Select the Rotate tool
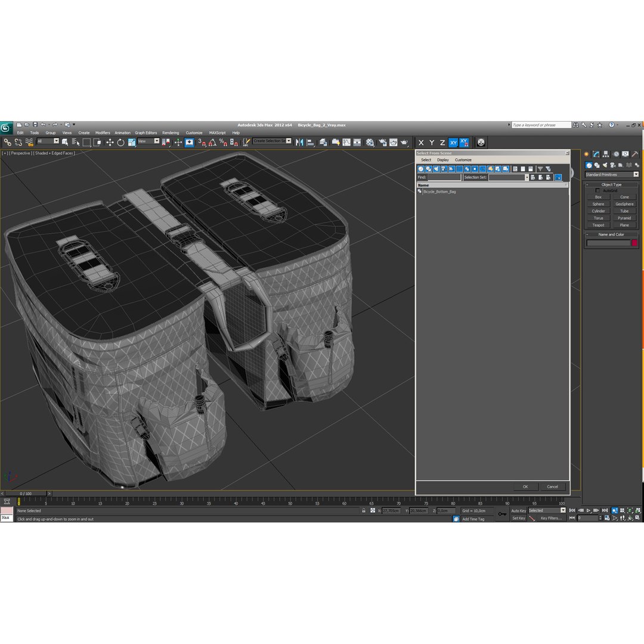644x644 pixels. [120, 143]
